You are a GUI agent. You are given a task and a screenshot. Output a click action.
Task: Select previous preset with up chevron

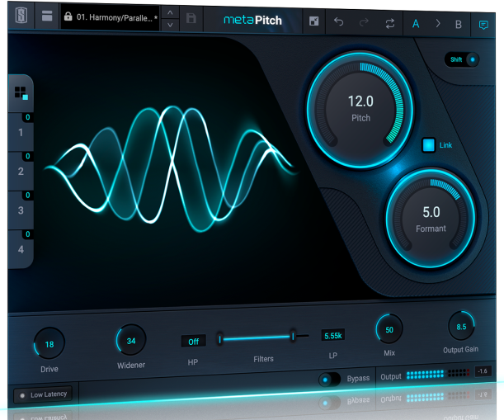169,12
